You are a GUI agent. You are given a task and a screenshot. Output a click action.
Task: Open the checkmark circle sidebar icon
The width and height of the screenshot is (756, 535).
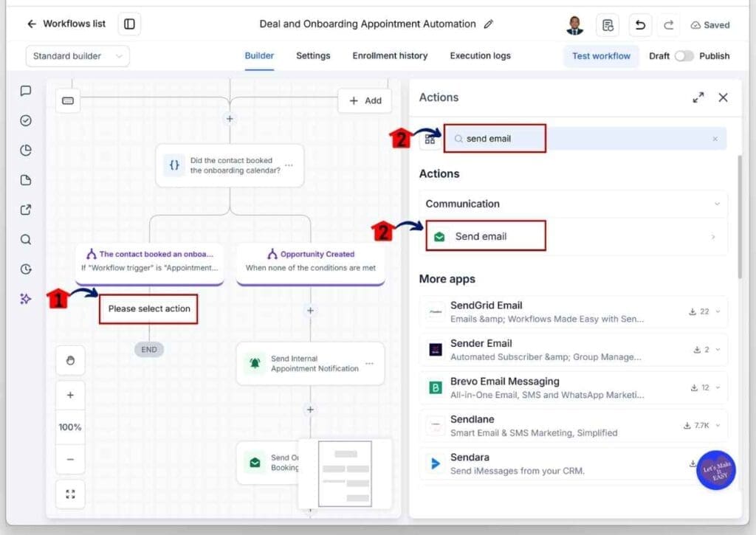tap(26, 120)
